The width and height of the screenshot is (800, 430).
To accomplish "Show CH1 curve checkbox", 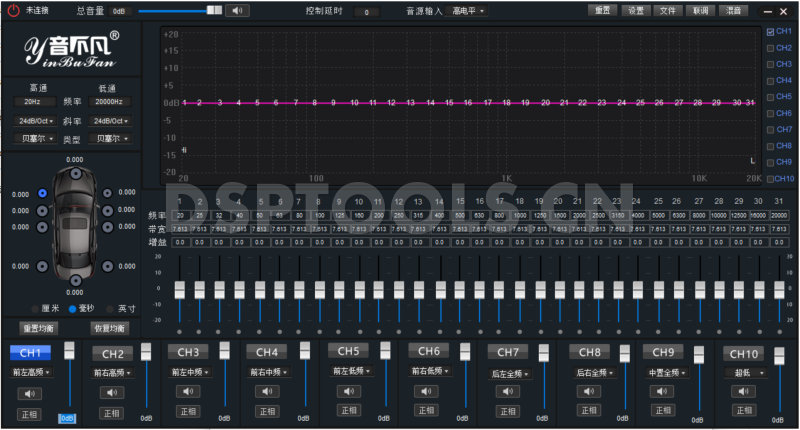I will (x=770, y=32).
